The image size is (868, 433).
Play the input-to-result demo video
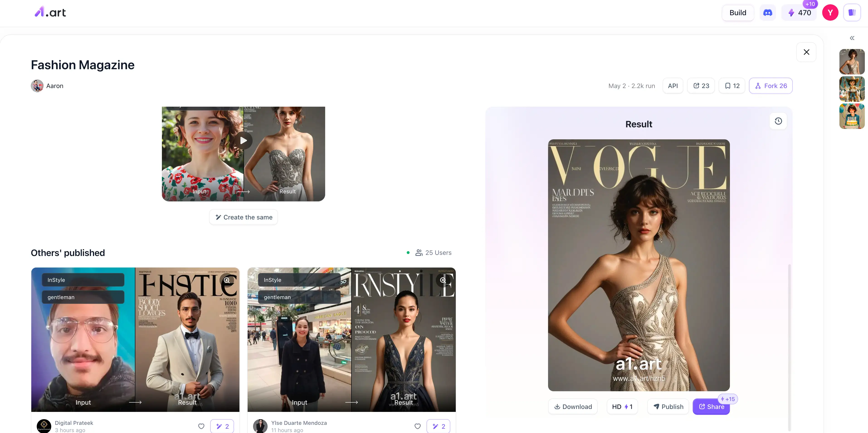pos(244,141)
